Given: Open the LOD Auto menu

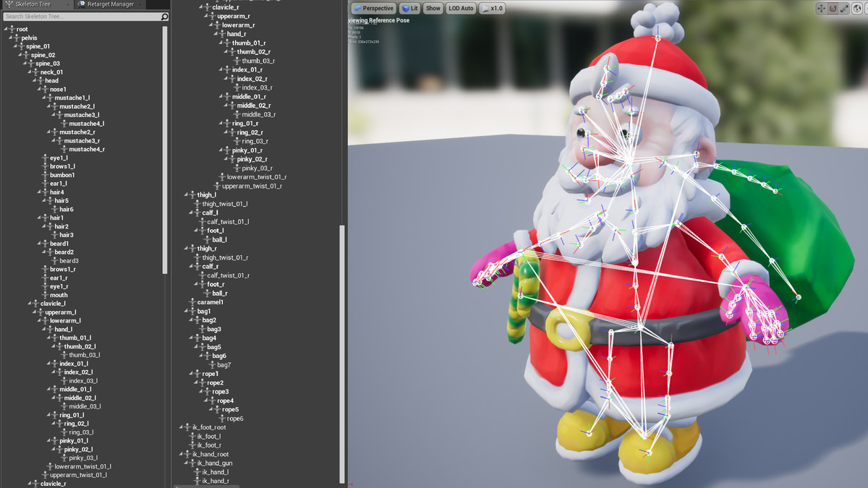Looking at the screenshot, I should coord(461,9).
